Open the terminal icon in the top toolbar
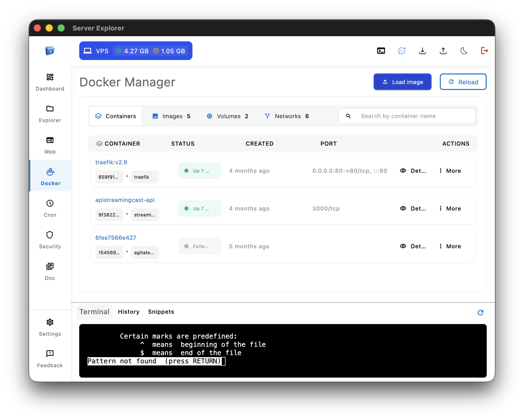The image size is (524, 420). pos(381,51)
